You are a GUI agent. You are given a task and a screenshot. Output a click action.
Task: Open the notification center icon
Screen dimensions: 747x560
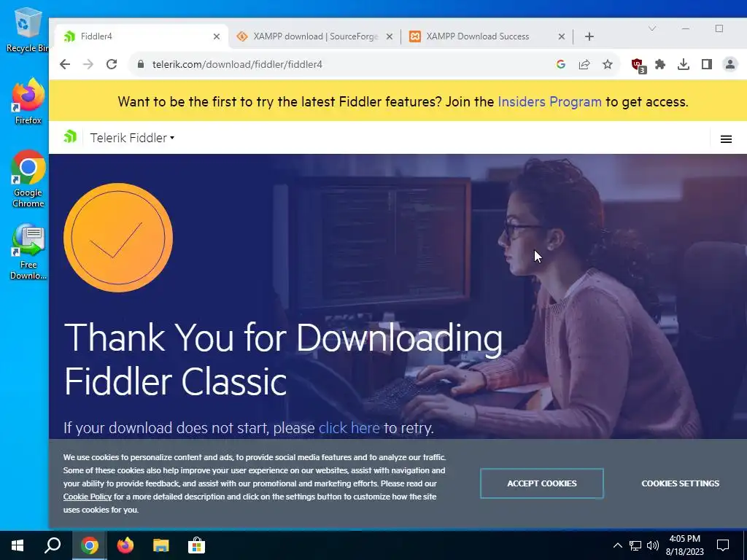[723, 545]
